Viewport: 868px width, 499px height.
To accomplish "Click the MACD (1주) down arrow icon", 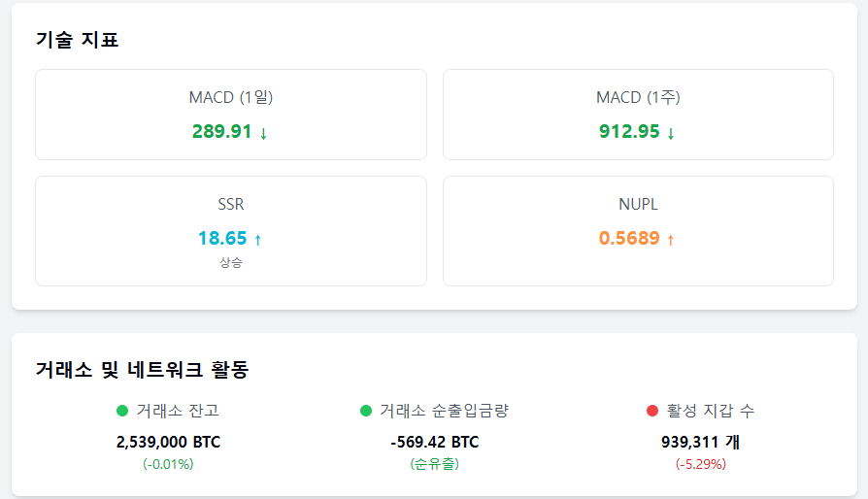I will tap(670, 133).
